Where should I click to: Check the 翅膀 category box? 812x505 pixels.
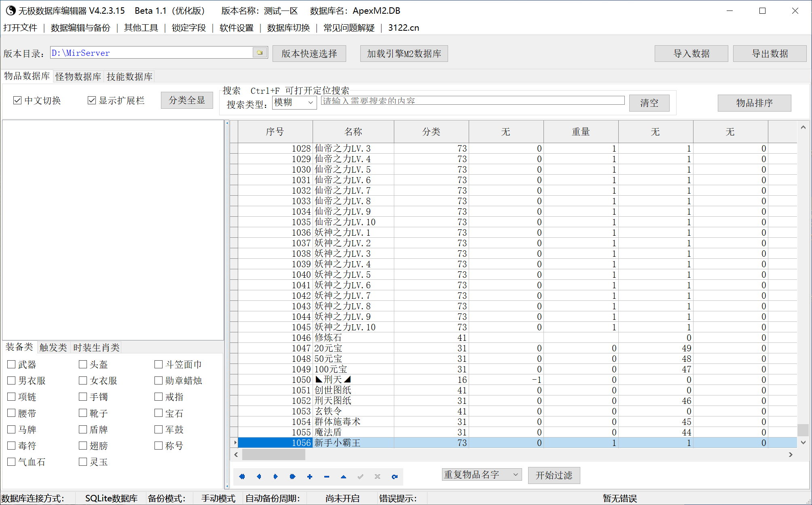[83, 446]
